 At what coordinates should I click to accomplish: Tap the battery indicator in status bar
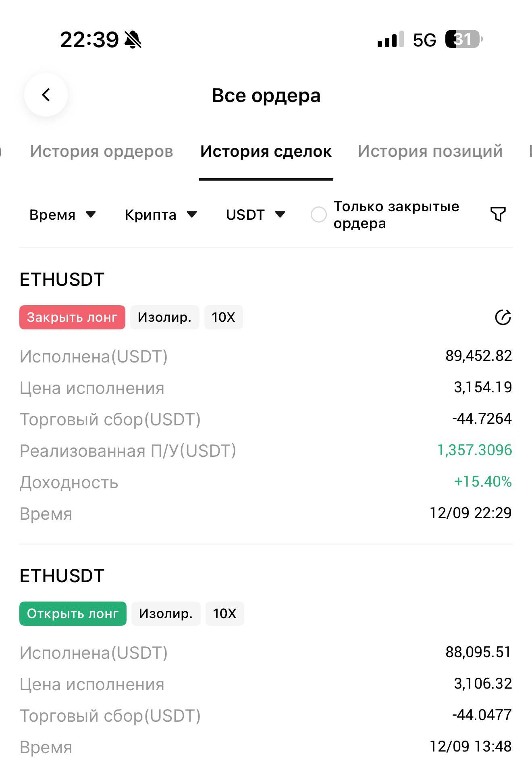(463, 40)
